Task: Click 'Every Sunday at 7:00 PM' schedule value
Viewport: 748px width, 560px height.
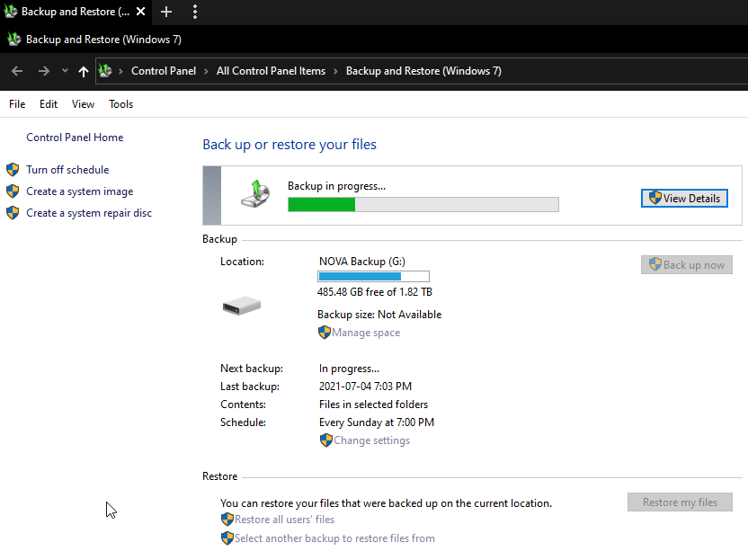Action: coord(377,422)
